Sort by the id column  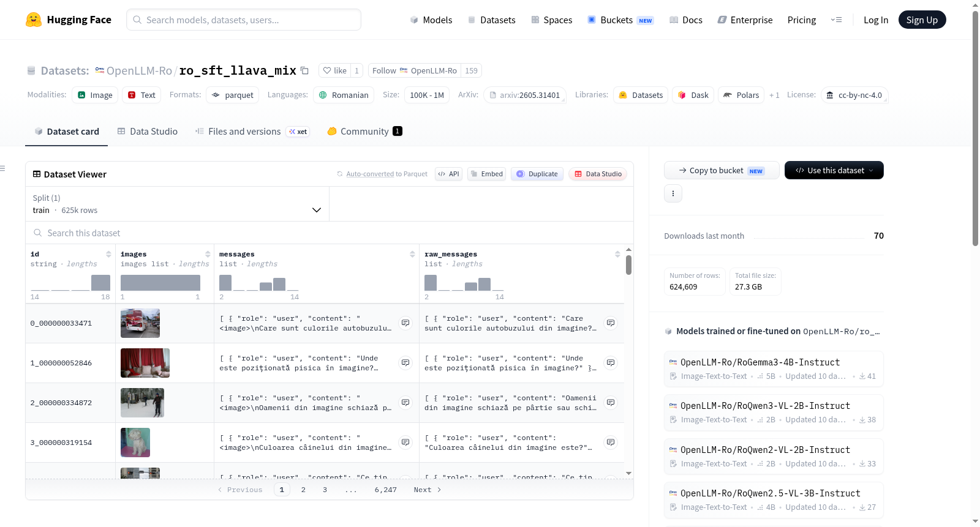point(108,254)
